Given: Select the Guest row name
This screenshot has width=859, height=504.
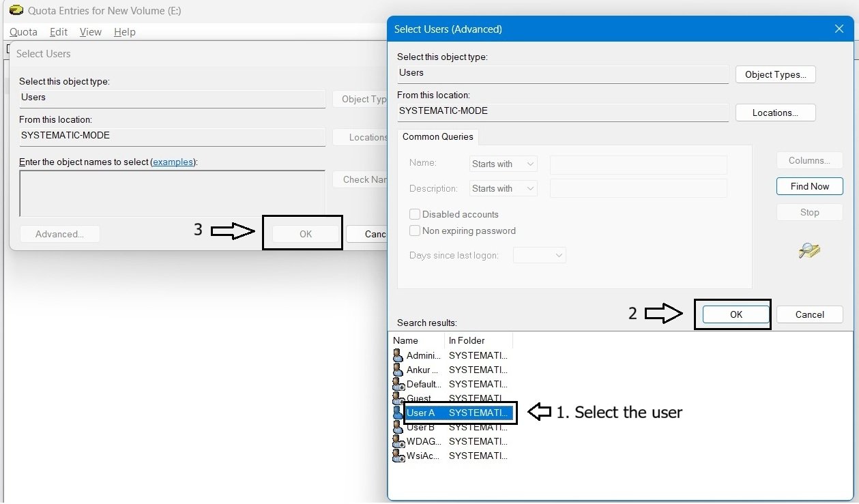Looking at the screenshot, I should pyautogui.click(x=419, y=398).
